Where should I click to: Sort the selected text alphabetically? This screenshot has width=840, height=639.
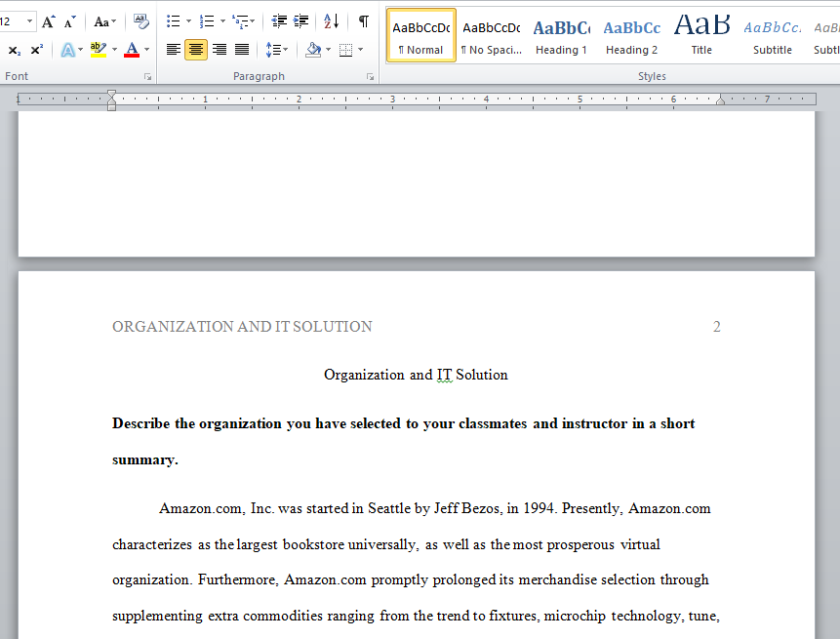(331, 21)
